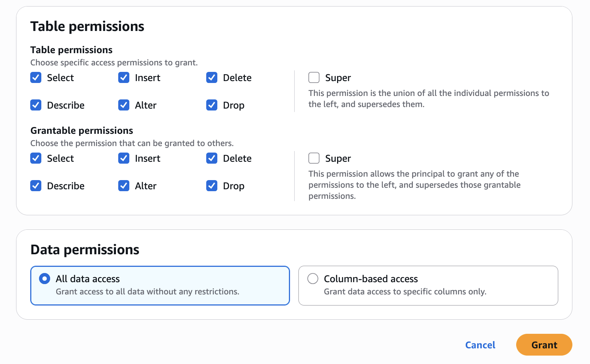This screenshot has width=590, height=364.
Task: Uncheck Select under Grantable permissions
Action: pyautogui.click(x=36, y=158)
